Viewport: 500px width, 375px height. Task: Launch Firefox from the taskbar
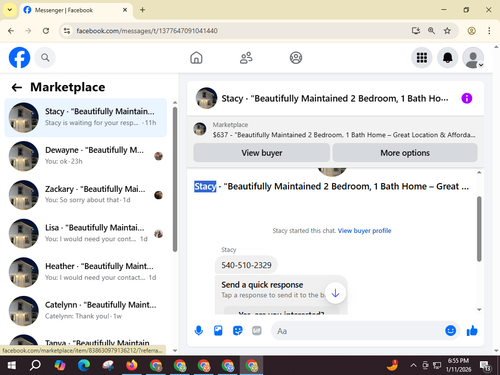coord(132,365)
